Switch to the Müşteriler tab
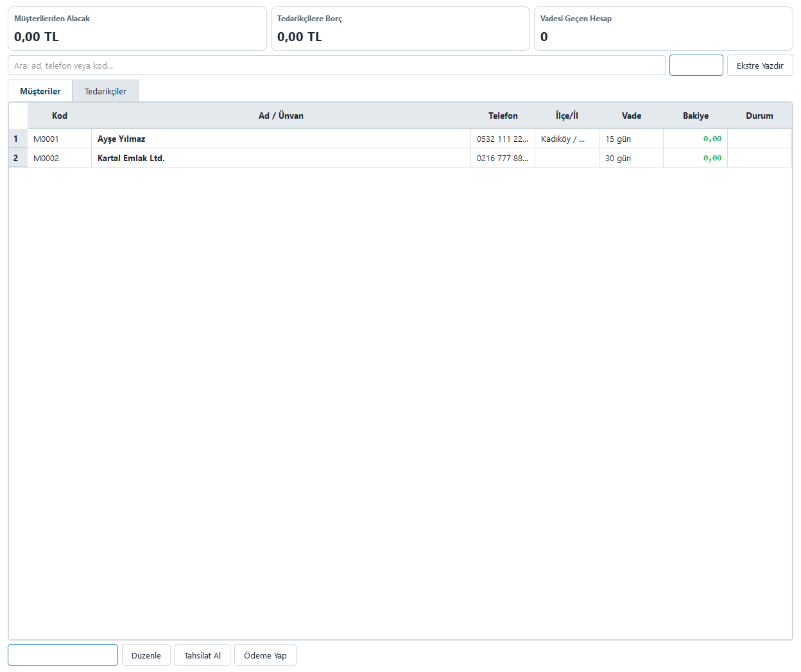 (40, 91)
